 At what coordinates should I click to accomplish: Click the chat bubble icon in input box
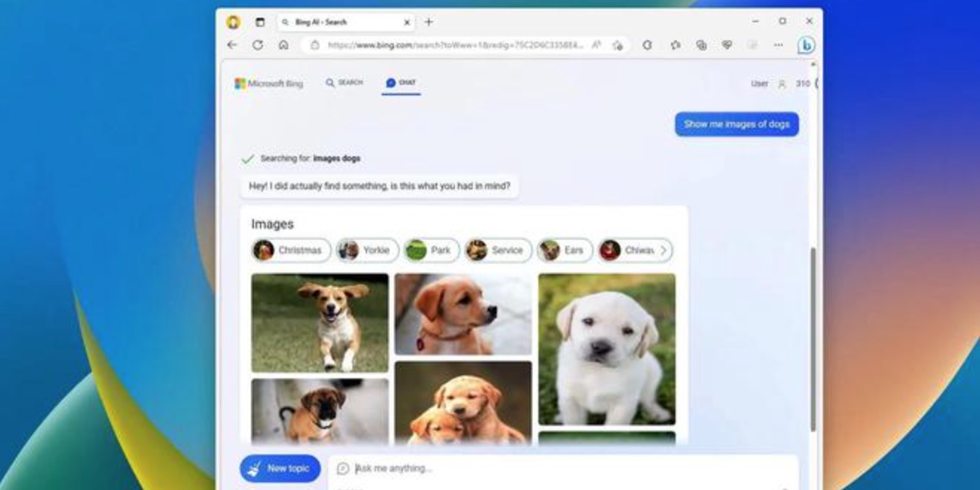click(x=343, y=468)
